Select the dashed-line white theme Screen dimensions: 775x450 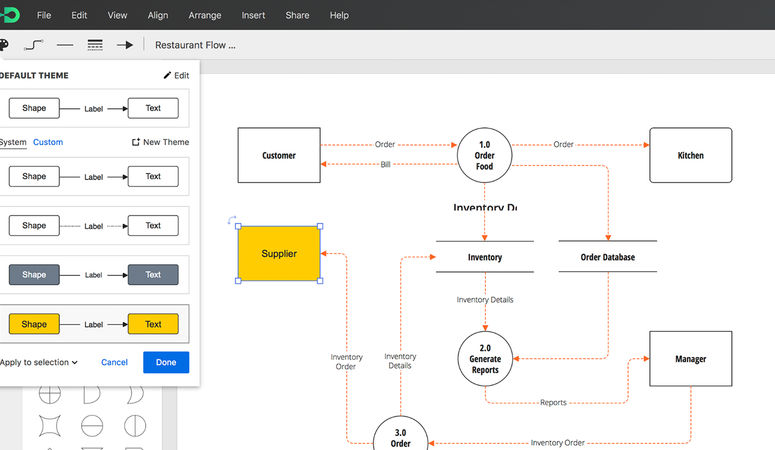click(x=94, y=225)
